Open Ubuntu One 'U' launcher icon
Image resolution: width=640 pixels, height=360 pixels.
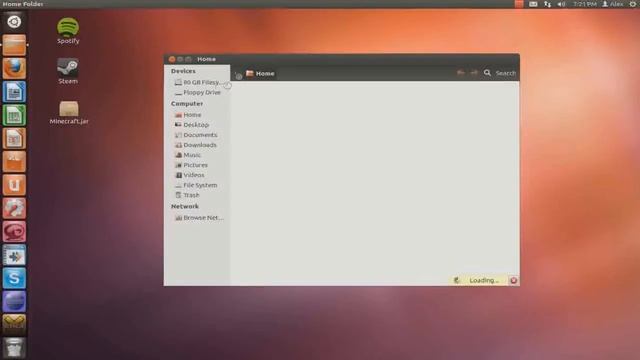point(14,185)
